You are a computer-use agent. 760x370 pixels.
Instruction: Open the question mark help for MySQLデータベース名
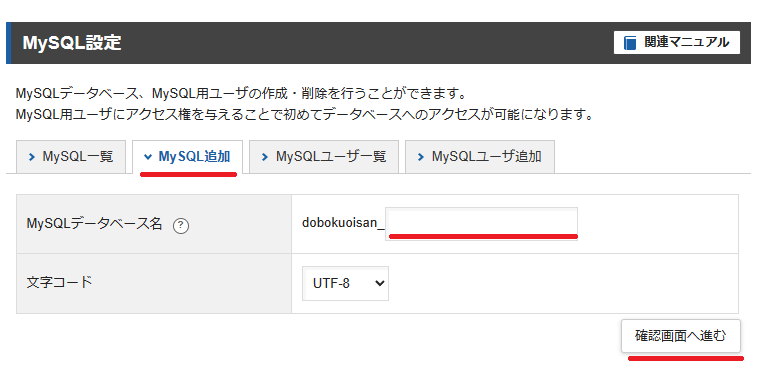[181, 225]
